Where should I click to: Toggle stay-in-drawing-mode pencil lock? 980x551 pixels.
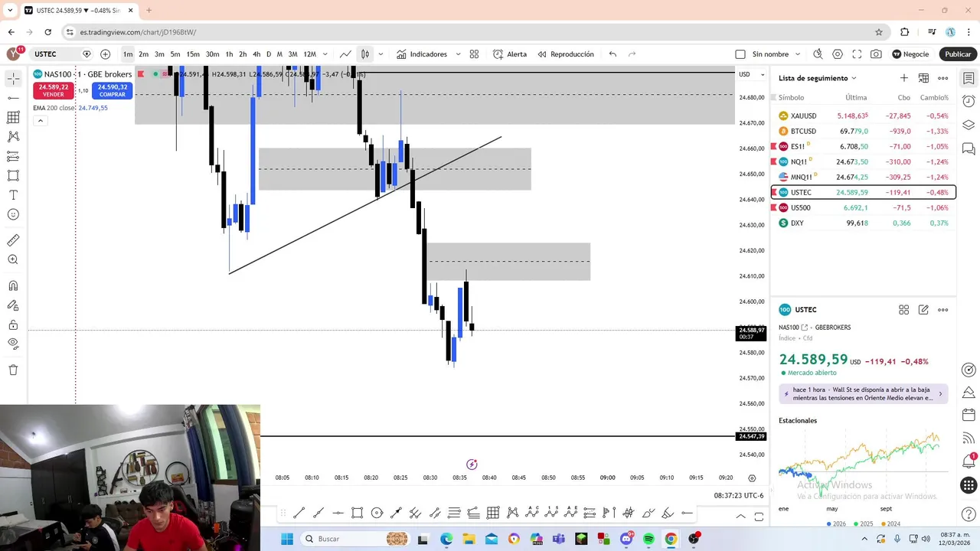(13, 305)
